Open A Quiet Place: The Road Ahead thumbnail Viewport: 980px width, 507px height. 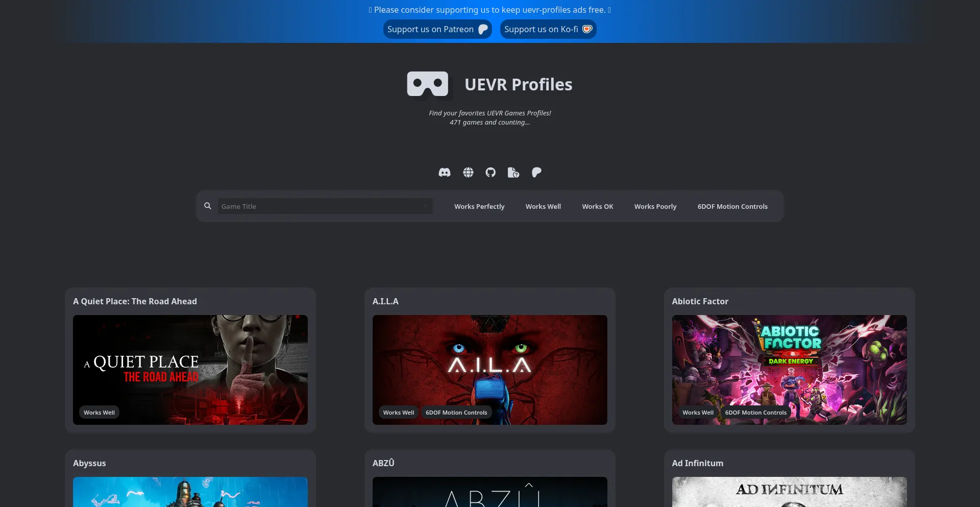point(190,370)
